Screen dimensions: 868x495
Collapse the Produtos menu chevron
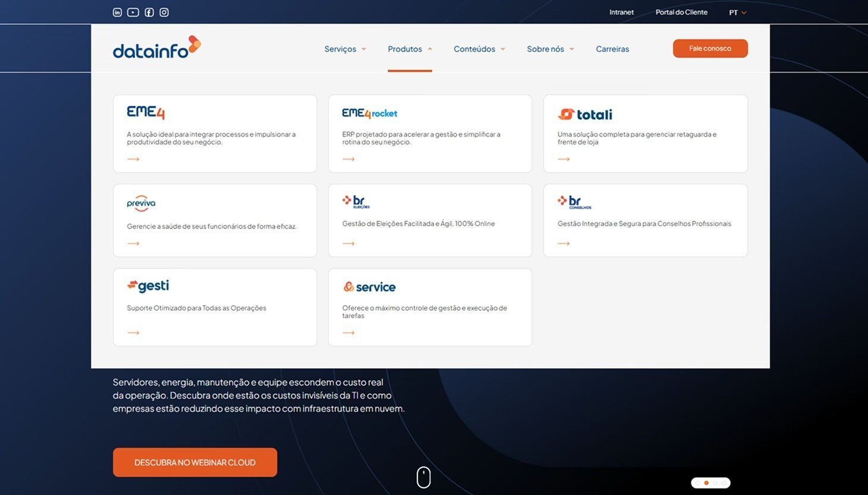pos(430,49)
